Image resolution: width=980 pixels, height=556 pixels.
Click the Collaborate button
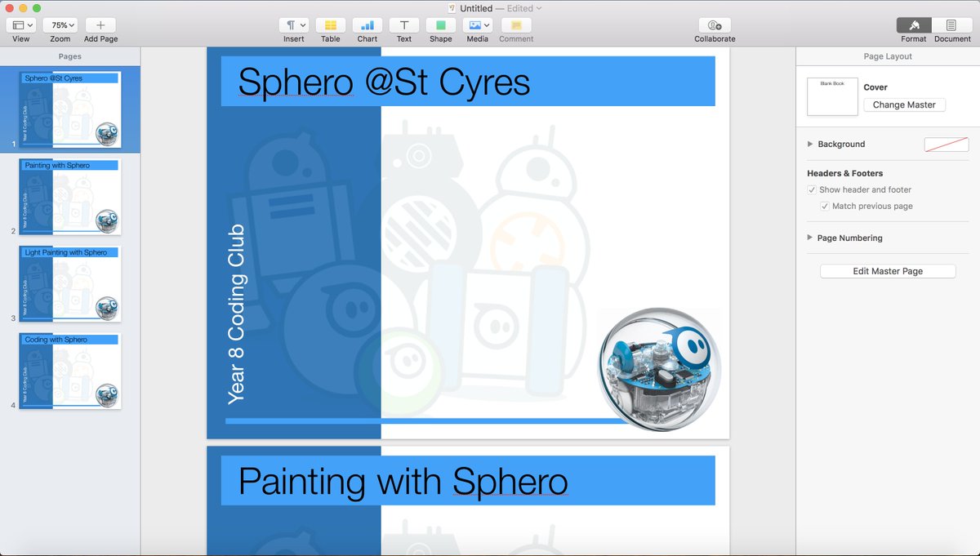point(715,25)
